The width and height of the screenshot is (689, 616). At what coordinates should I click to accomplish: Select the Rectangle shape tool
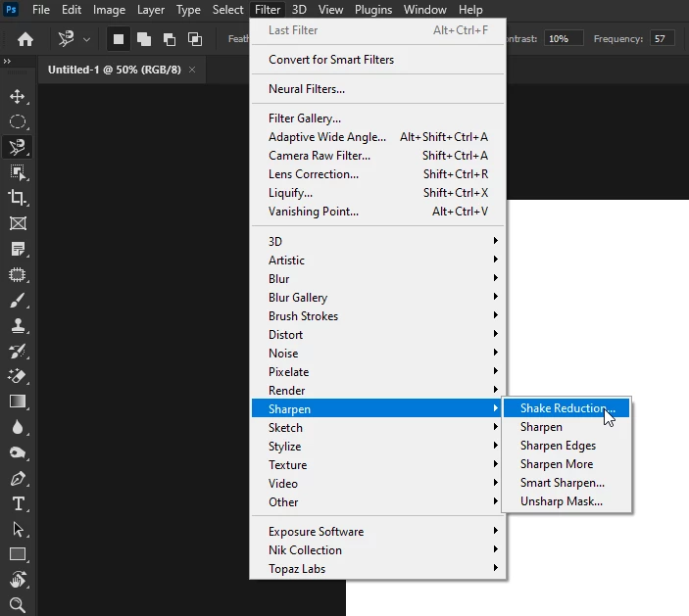(x=18, y=554)
